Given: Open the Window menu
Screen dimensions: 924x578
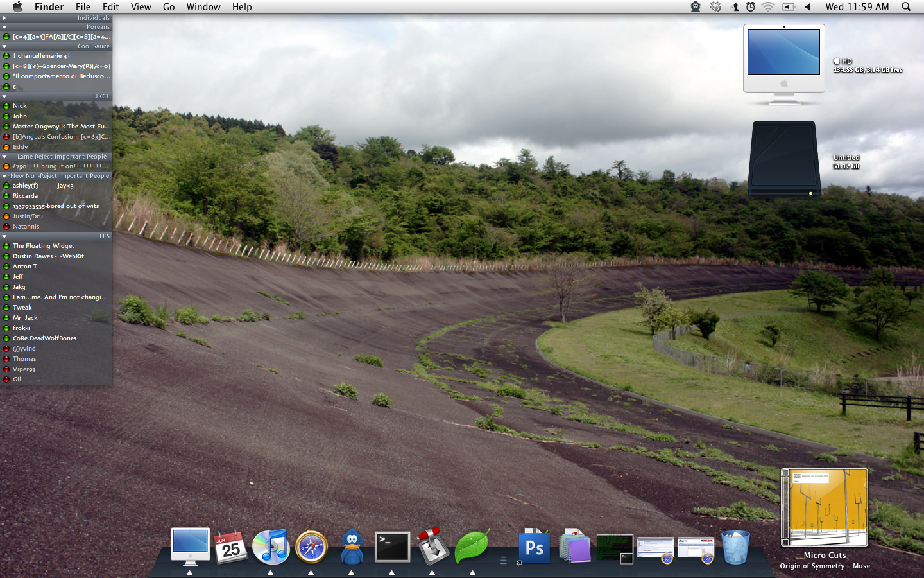Looking at the screenshot, I should click(203, 7).
